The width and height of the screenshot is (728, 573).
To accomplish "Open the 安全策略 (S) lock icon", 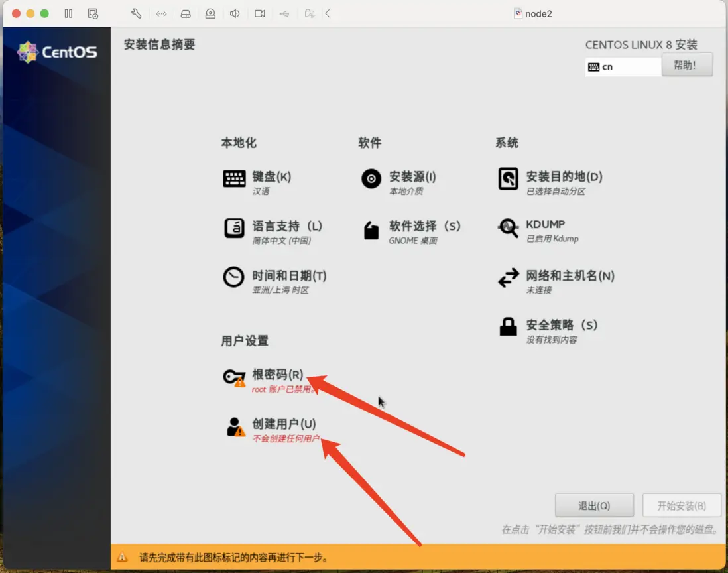I will click(x=508, y=326).
